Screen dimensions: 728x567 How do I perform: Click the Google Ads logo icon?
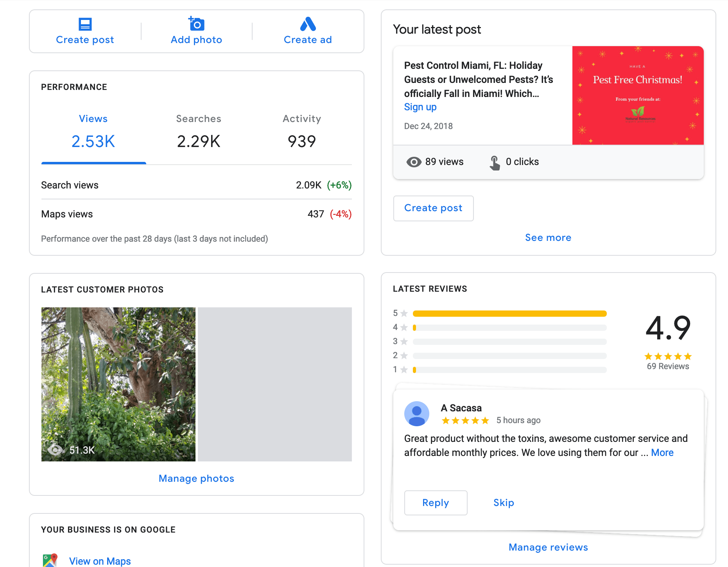[x=308, y=24]
